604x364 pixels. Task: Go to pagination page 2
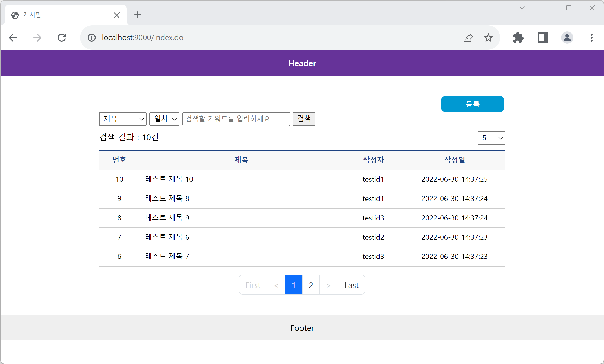(311, 285)
